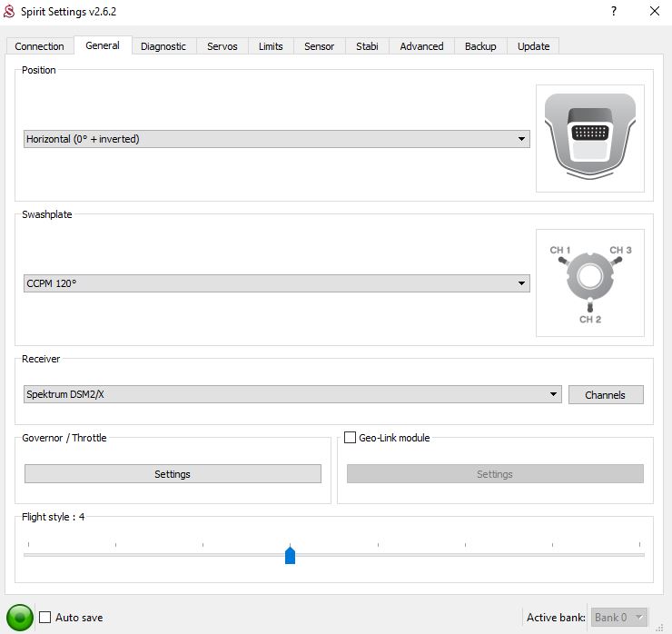
Task: Click the help question mark button
Action: coord(614,12)
